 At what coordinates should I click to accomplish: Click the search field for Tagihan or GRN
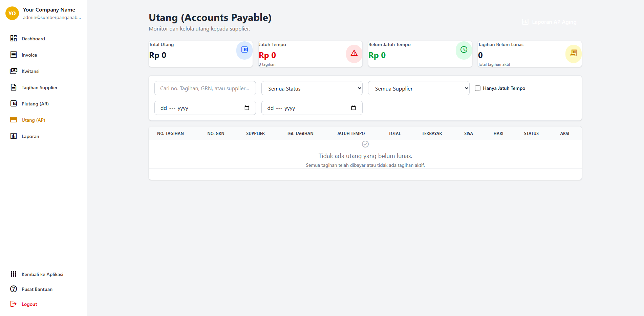205,88
